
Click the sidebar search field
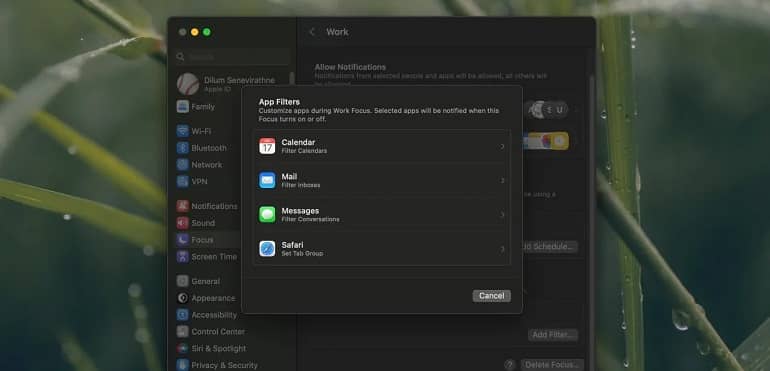coord(232,57)
